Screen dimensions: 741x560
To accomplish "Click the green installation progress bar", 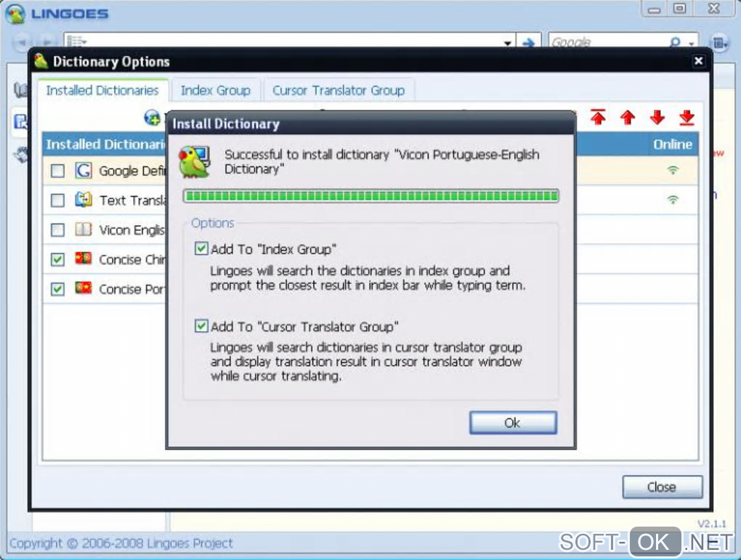I will tap(371, 195).
